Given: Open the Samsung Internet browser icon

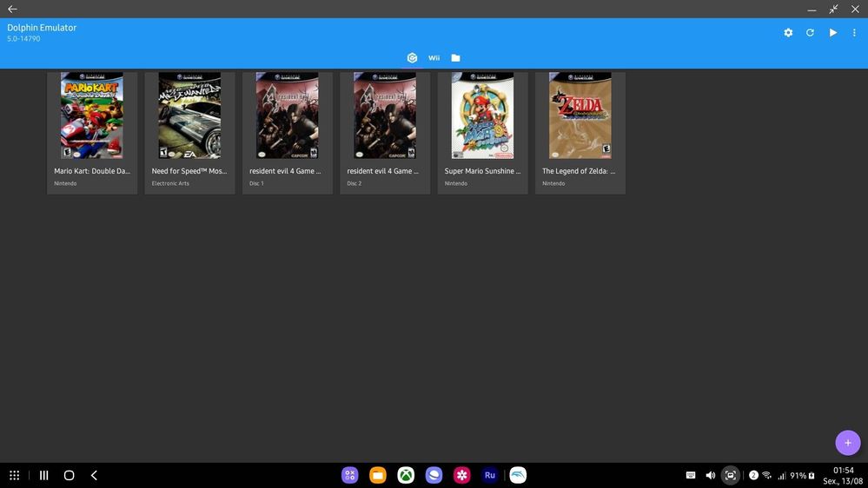Looking at the screenshot, I should (434, 475).
